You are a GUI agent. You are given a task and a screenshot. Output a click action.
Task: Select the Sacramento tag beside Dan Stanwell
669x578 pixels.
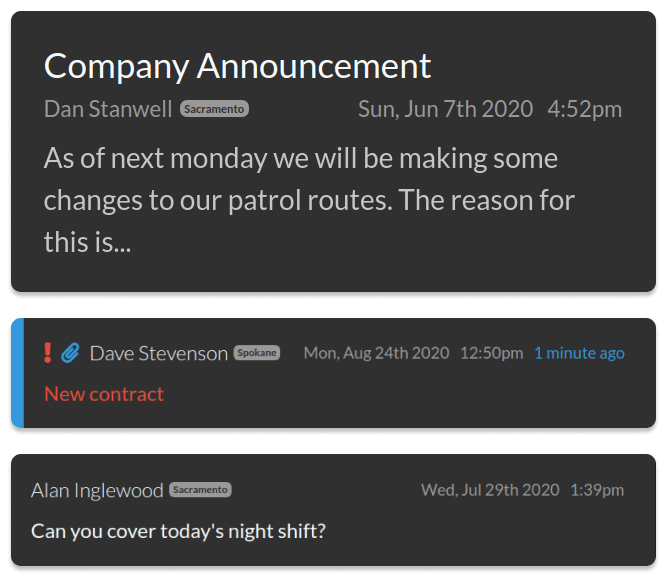(214, 109)
